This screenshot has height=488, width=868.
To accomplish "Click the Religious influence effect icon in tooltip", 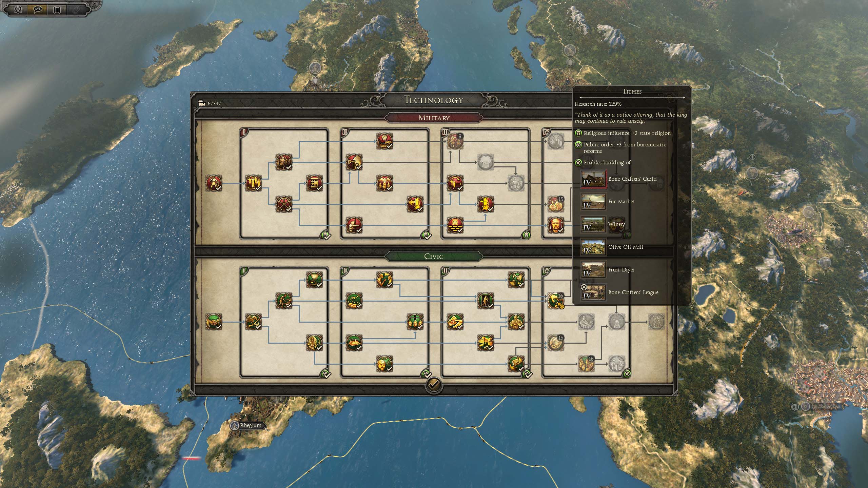I will 578,133.
